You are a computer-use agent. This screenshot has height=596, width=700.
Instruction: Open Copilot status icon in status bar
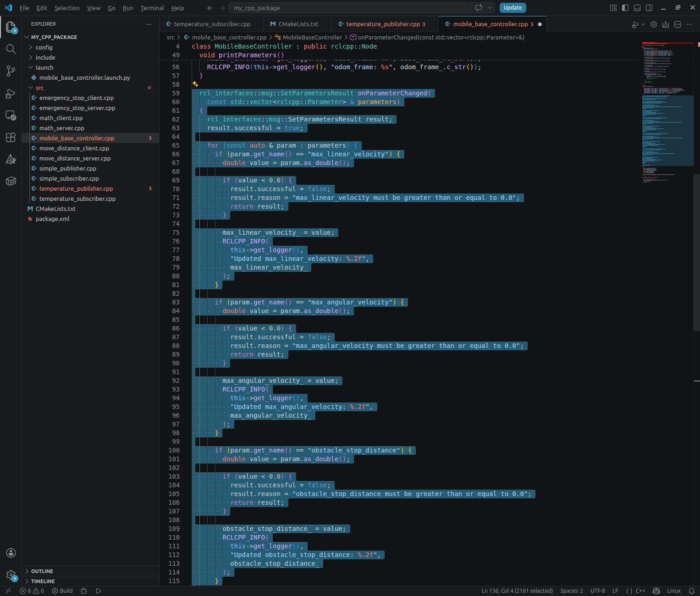click(x=656, y=591)
